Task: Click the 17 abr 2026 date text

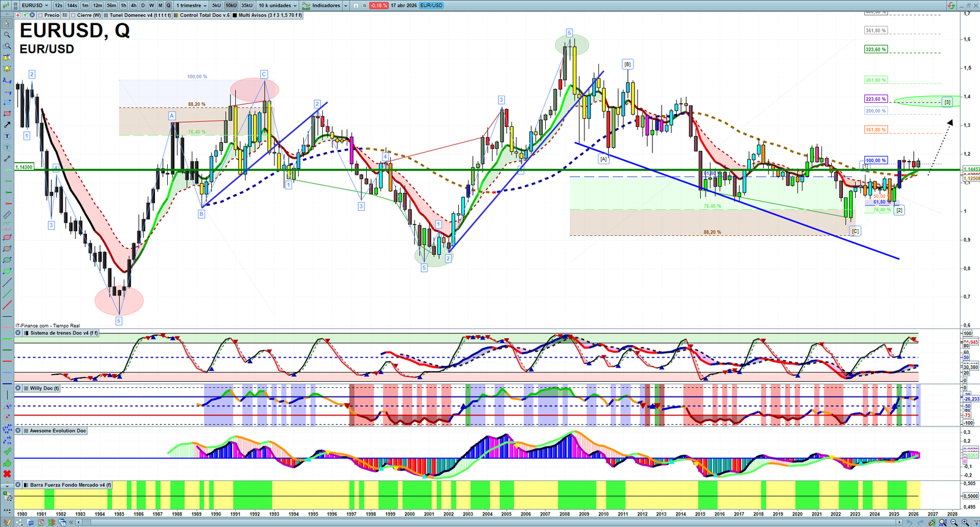Action: coord(404,6)
